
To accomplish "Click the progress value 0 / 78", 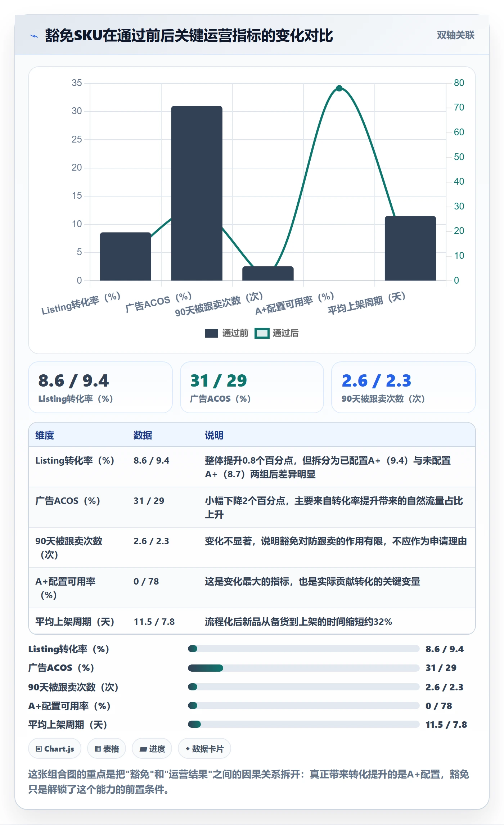I will point(438,706).
